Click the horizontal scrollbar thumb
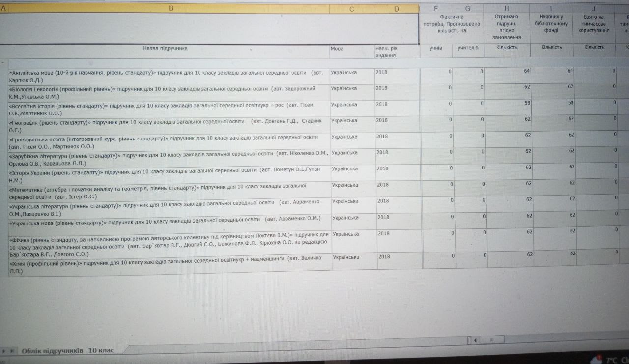Image resolution: width=629 pixels, height=364 pixels. click(x=492, y=340)
